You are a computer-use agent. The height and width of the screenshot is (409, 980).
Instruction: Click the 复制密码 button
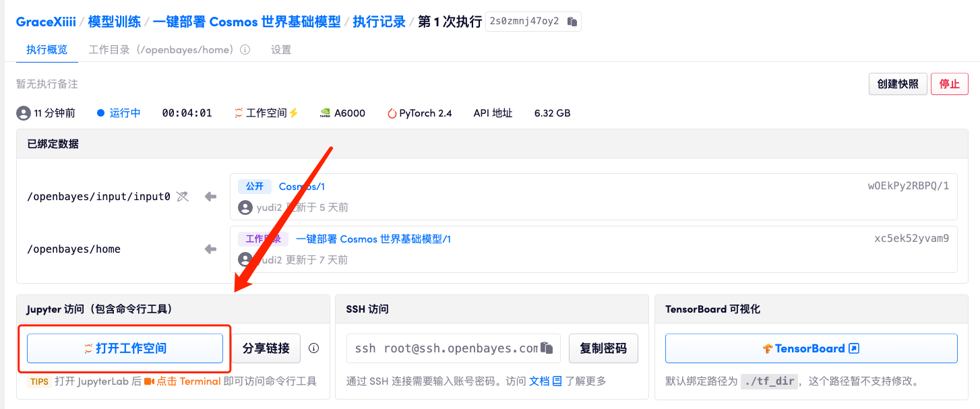click(x=603, y=348)
